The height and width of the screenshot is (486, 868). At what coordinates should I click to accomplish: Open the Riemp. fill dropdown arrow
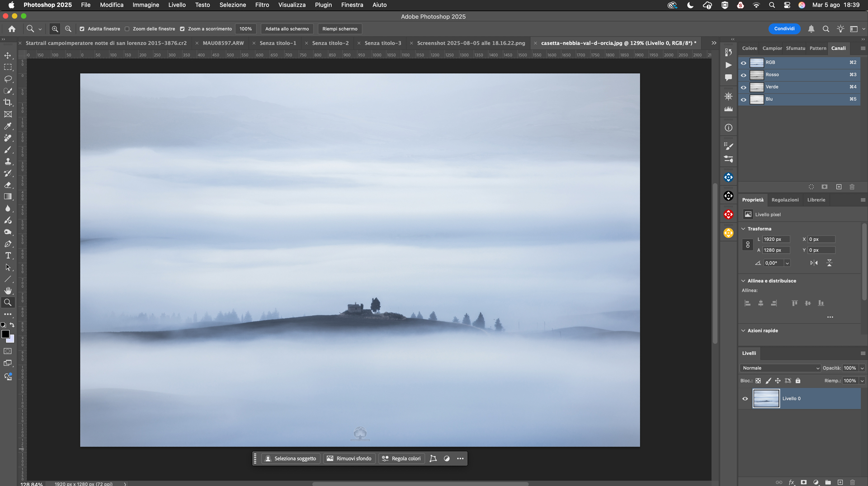click(862, 381)
